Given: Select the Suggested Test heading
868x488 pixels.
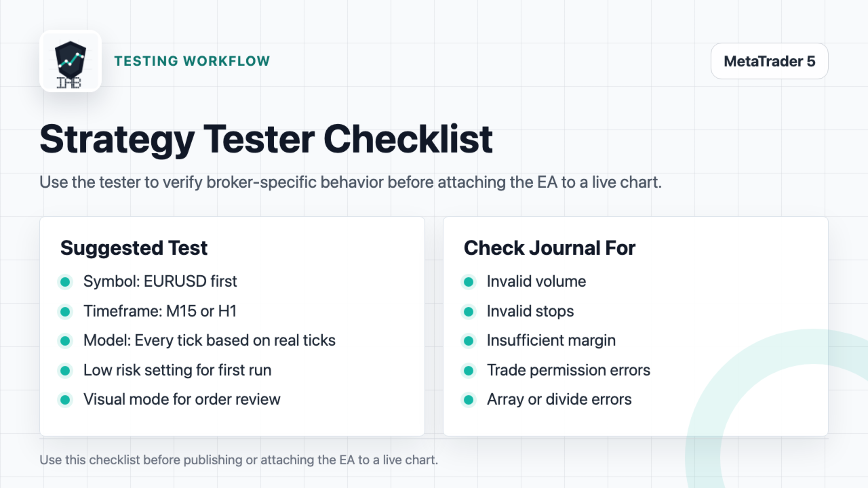Looking at the screenshot, I should [x=134, y=248].
